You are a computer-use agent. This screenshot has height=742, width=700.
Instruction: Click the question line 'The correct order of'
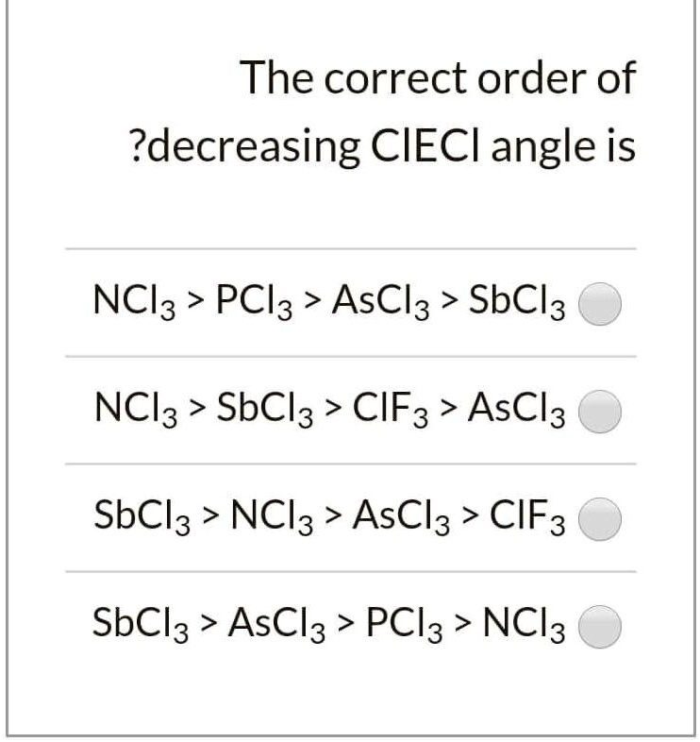click(437, 78)
